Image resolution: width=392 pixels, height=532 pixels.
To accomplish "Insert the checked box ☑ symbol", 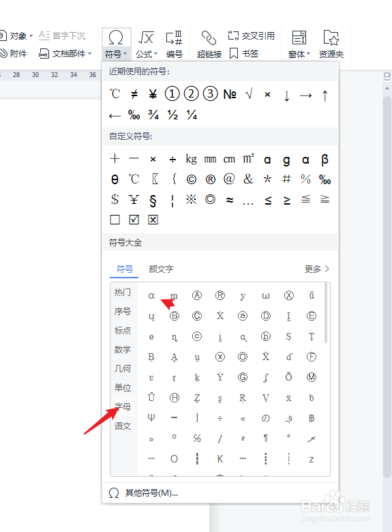I will (134, 220).
